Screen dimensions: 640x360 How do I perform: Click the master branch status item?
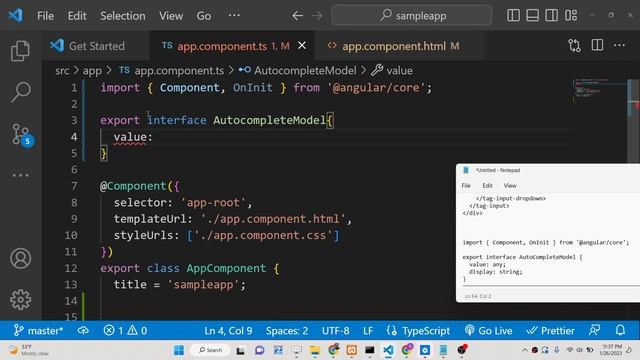[38, 331]
